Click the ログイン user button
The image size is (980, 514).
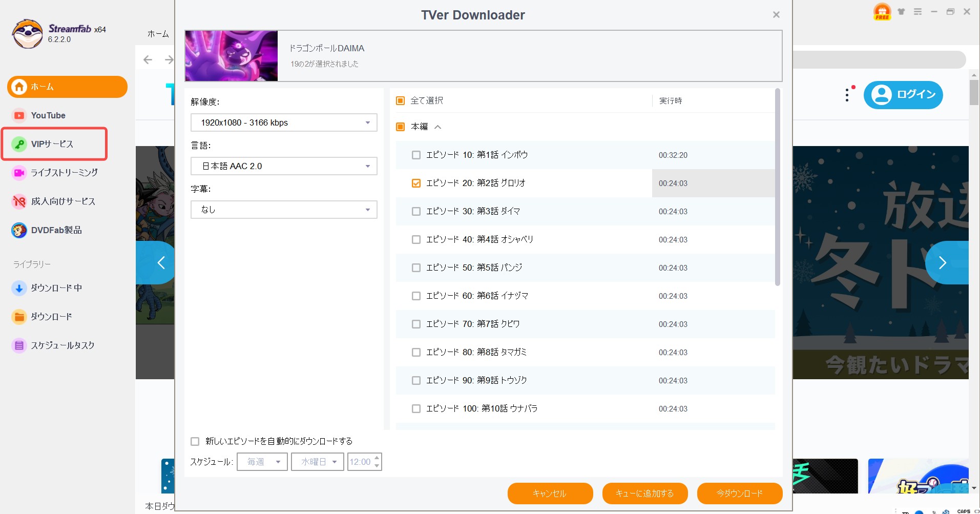pos(903,95)
